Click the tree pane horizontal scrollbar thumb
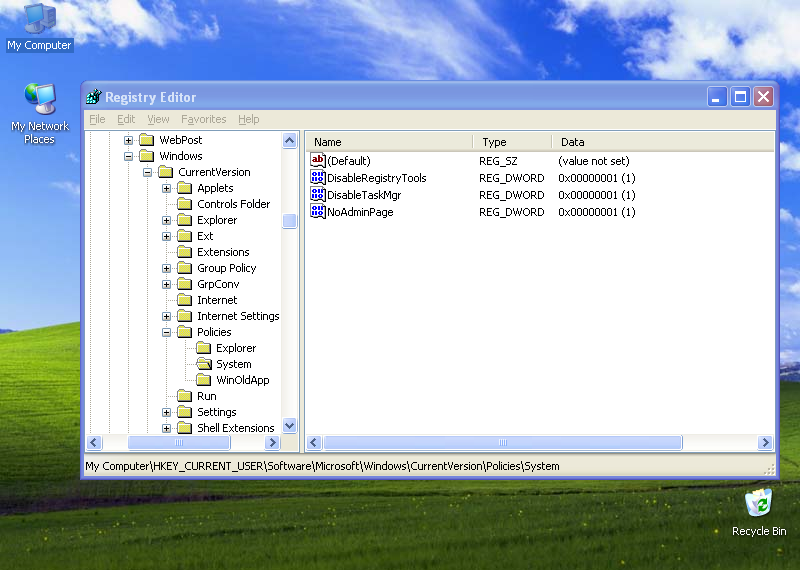800x570 pixels. point(179,442)
